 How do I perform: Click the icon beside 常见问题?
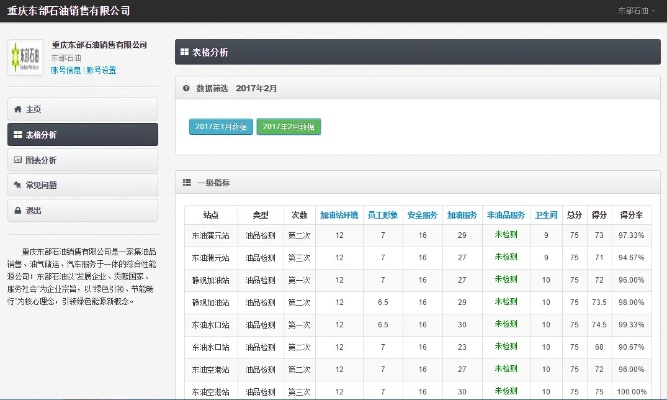point(17,185)
